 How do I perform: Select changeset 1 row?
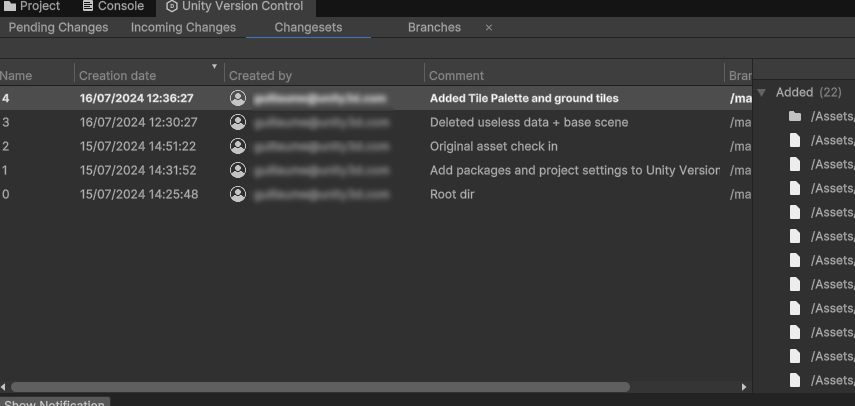[376, 170]
